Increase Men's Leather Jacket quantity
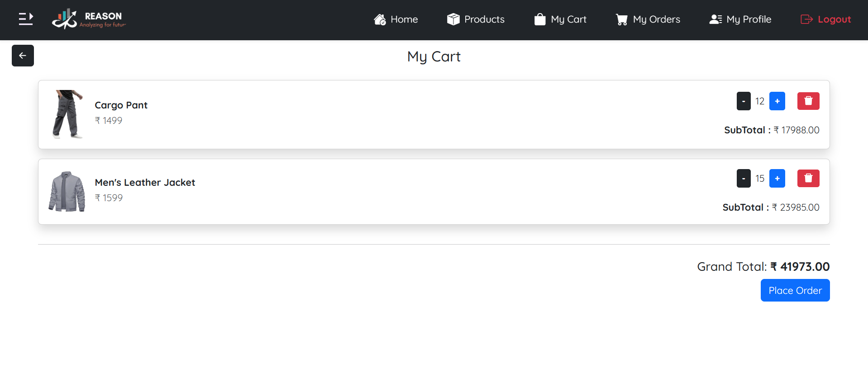The image size is (868, 368). [777, 178]
